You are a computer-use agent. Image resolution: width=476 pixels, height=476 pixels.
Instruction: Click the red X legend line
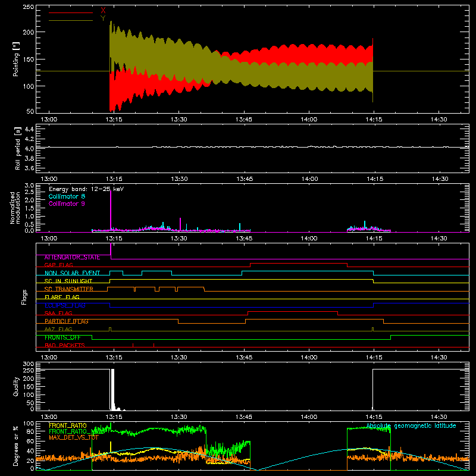pyautogui.click(x=71, y=12)
